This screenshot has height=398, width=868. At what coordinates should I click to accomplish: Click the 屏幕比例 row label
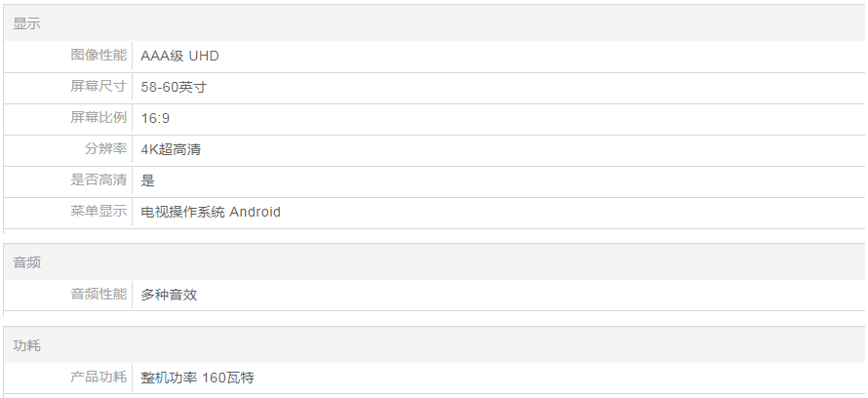pos(99,118)
